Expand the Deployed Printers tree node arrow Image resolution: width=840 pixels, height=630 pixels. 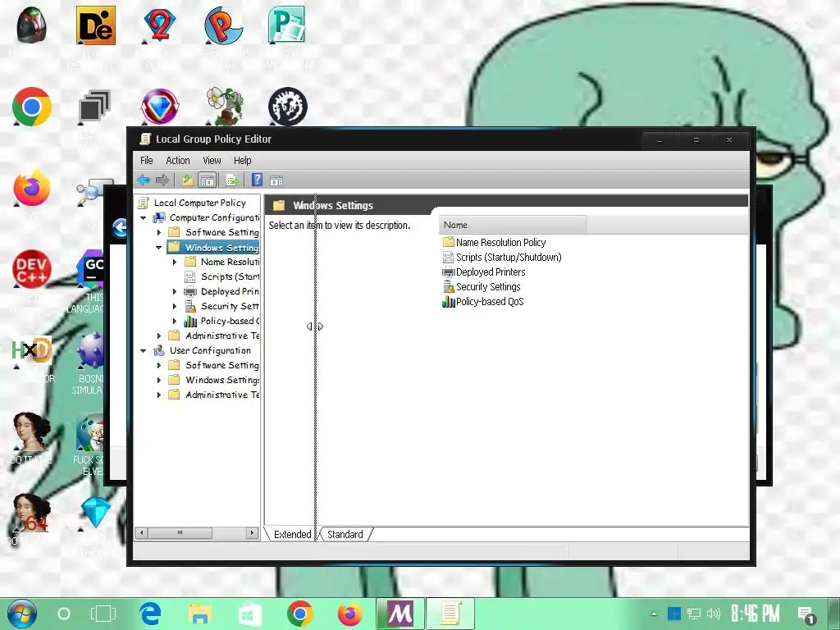[175, 291]
